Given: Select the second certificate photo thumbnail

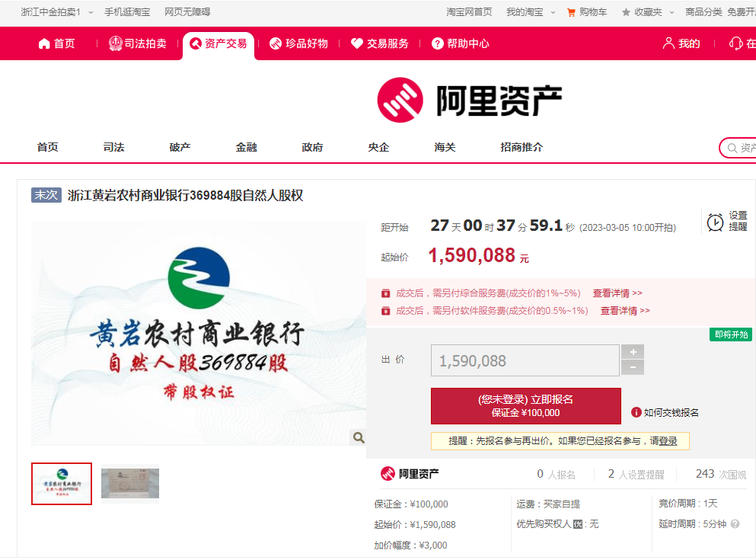Looking at the screenshot, I should pos(130,484).
